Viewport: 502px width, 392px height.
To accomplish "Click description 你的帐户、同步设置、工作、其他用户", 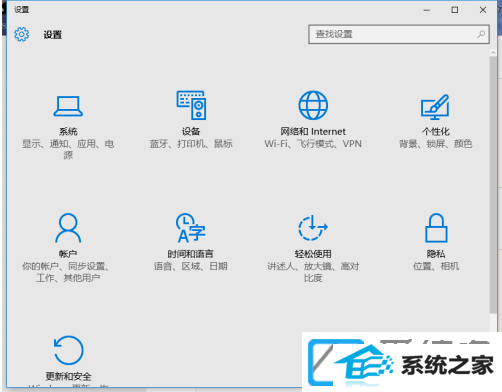I will tap(66, 272).
